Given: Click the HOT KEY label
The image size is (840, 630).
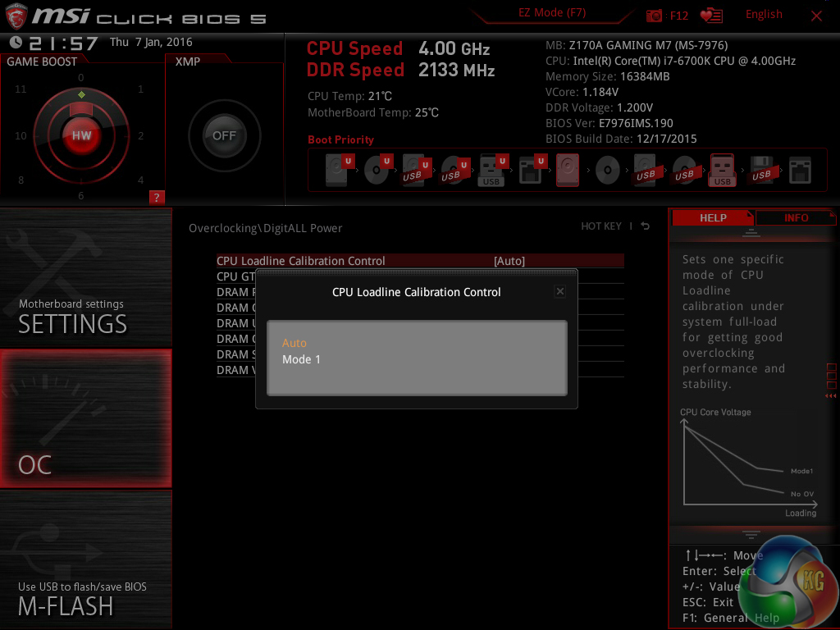Looking at the screenshot, I should tap(601, 226).
